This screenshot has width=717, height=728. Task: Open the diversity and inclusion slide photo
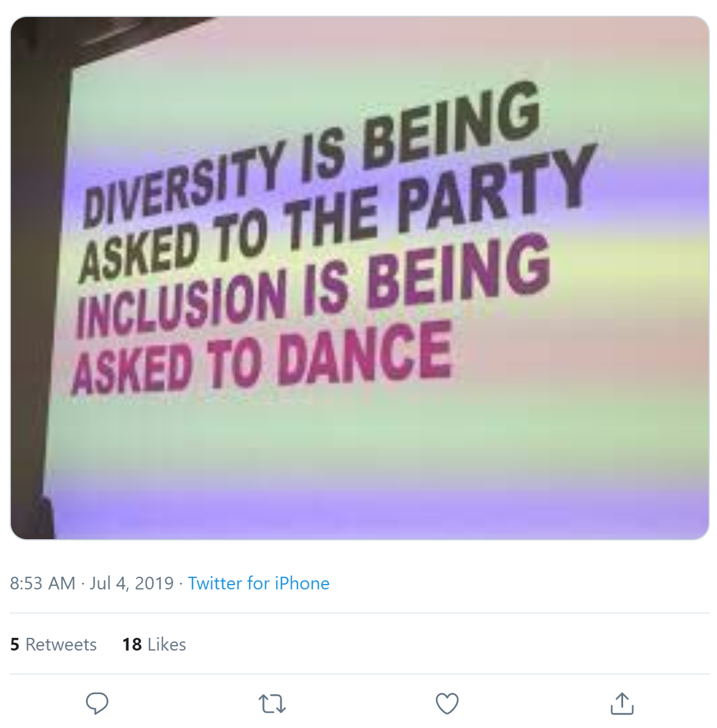click(x=360, y=278)
